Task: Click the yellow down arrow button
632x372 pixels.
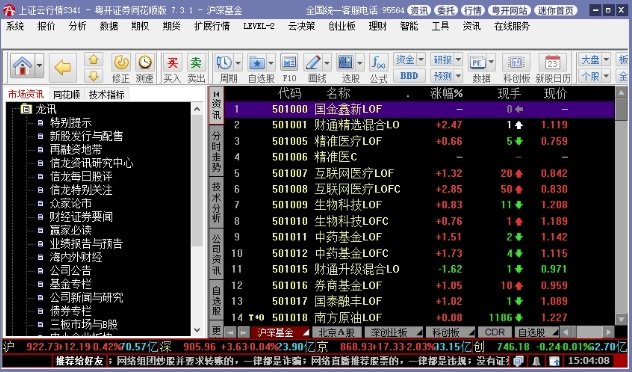Action: tap(94, 75)
